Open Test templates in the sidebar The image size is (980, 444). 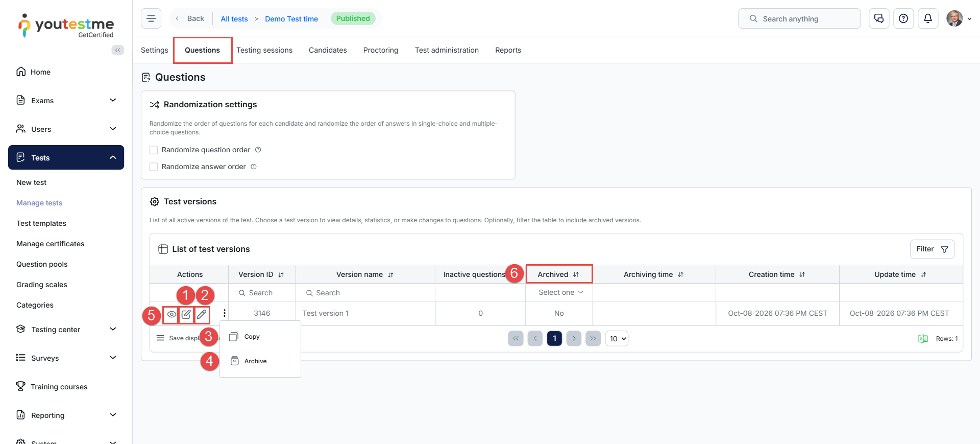click(x=41, y=223)
